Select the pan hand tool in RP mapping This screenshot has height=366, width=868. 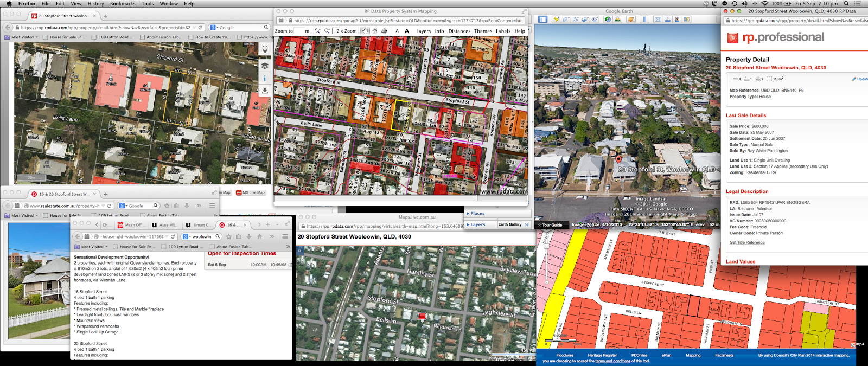[365, 31]
